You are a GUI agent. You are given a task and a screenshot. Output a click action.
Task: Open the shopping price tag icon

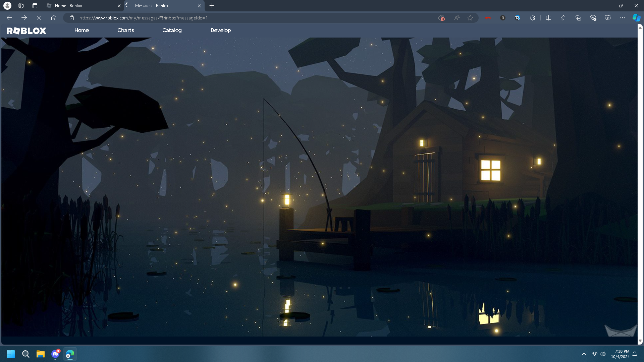pyautogui.click(x=441, y=18)
